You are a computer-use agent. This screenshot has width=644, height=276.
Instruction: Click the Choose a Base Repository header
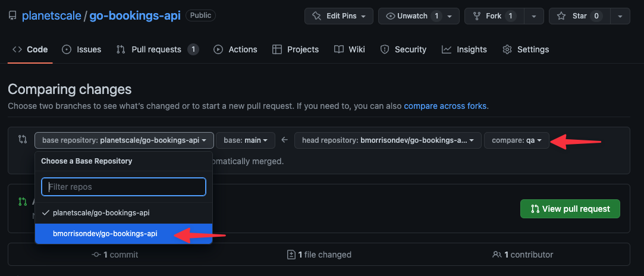tap(87, 161)
